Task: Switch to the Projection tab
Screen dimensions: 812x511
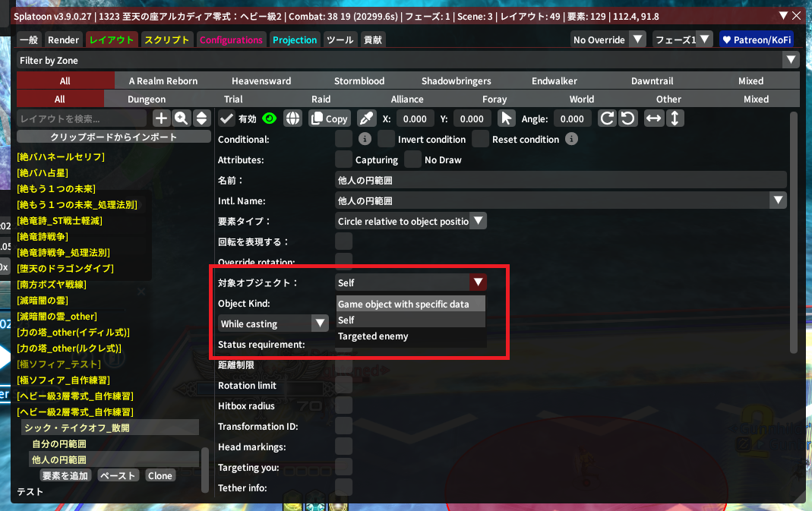Action: [x=295, y=39]
